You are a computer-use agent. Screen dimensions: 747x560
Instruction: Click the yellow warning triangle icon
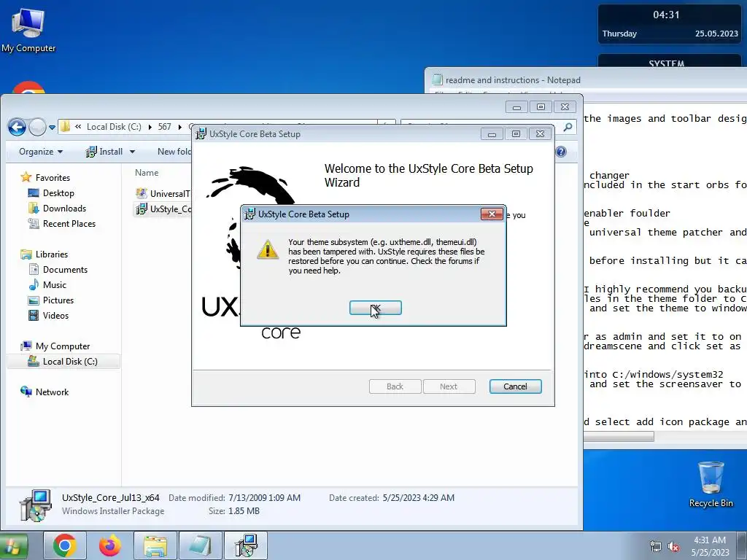click(268, 249)
